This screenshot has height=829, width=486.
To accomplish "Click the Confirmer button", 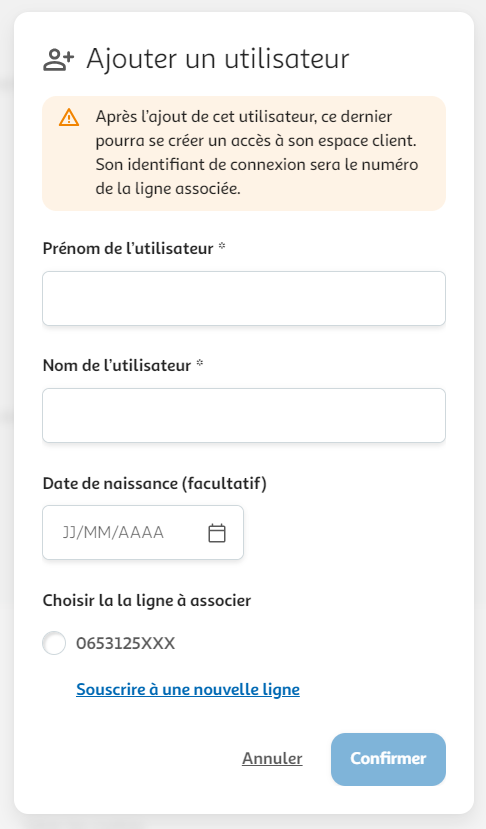I will (388, 759).
